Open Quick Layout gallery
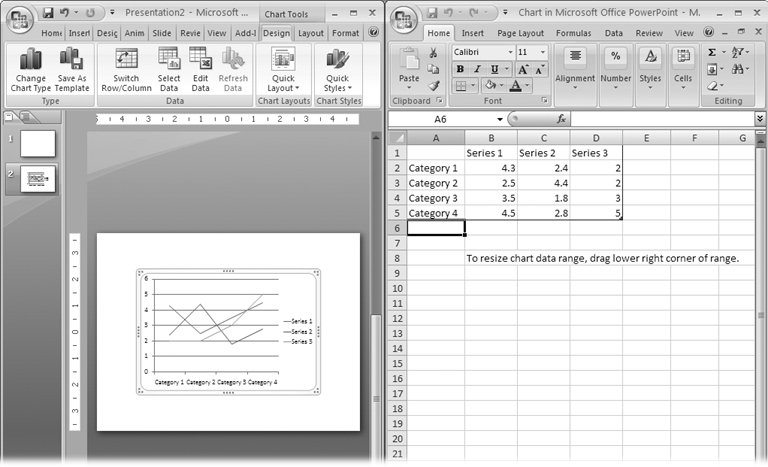This screenshot has height=467, width=768. point(283,70)
